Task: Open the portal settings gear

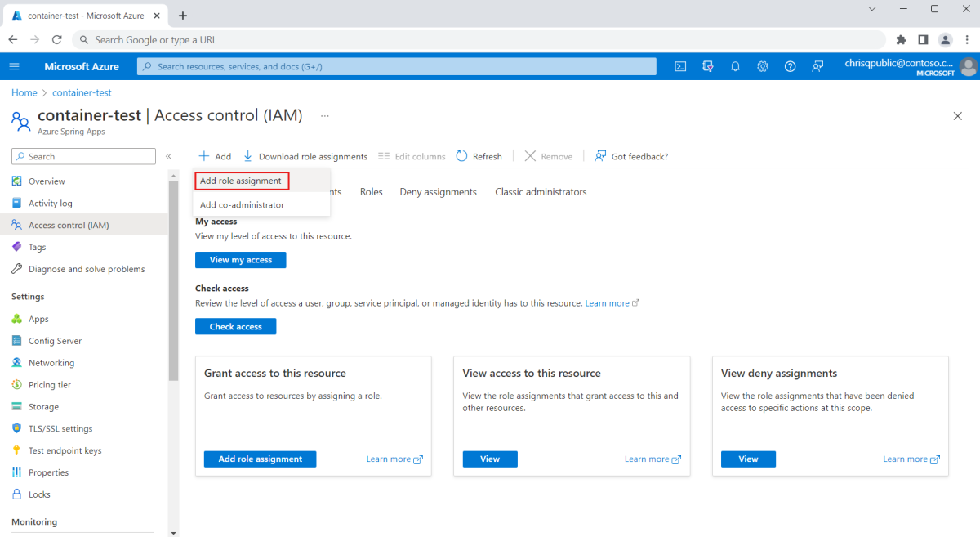Action: (762, 66)
